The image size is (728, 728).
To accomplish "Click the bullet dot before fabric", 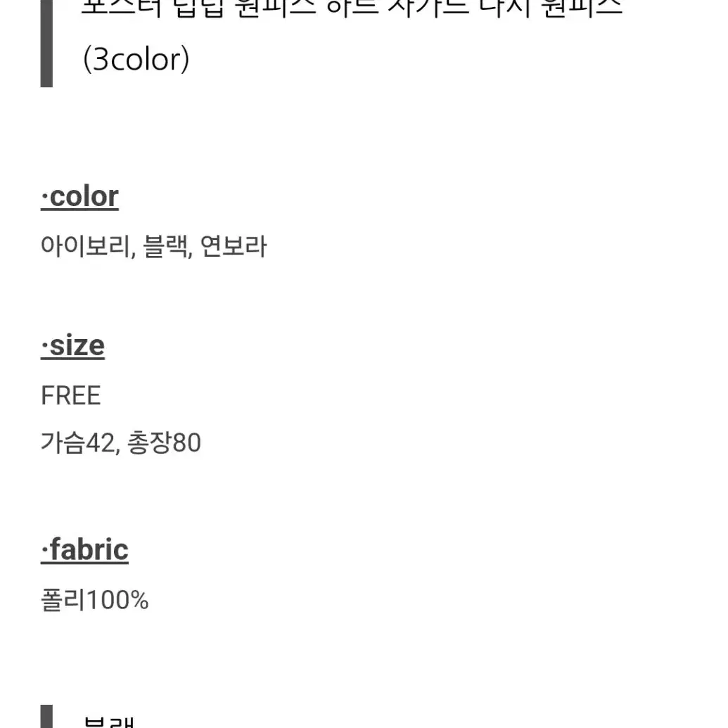I will [x=44, y=551].
